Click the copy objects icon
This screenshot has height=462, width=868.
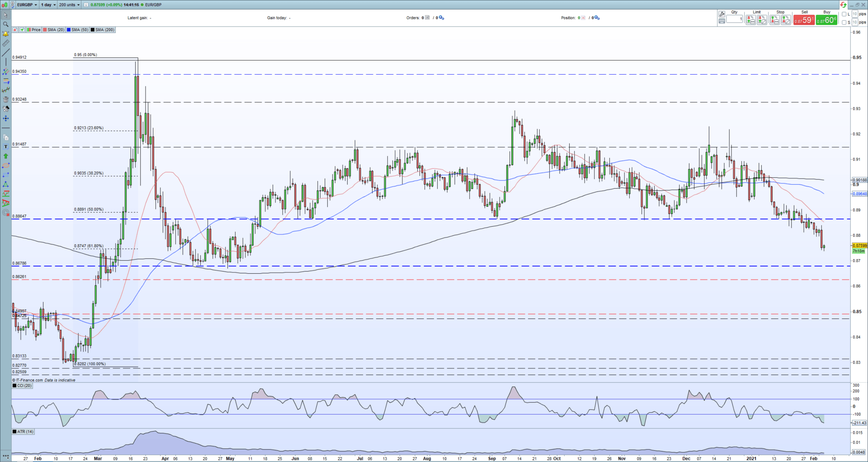click(5, 137)
